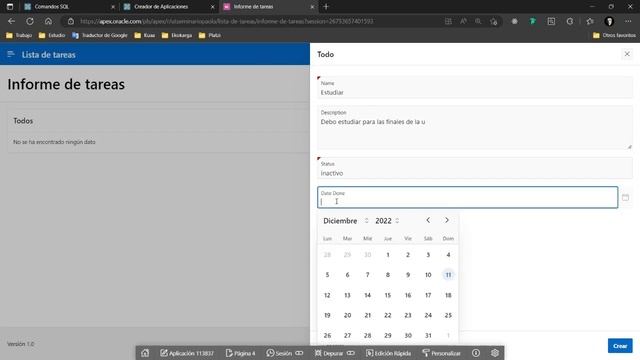The image size is (640, 360).
Task: Switch to Creador de Aplicaciones tab
Action: point(168,7)
